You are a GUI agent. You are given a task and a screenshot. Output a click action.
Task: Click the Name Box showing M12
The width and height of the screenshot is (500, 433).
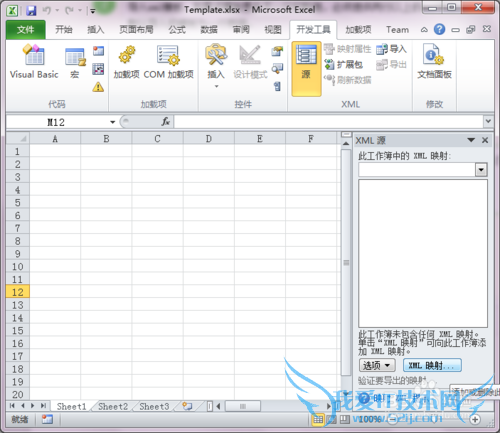pyautogui.click(x=56, y=122)
